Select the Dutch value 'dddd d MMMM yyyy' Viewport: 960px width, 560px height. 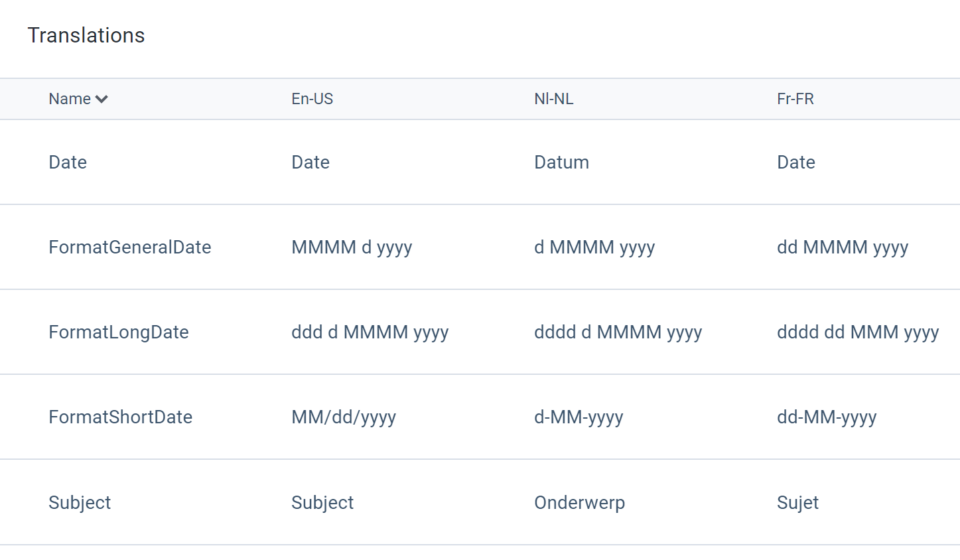tap(618, 332)
